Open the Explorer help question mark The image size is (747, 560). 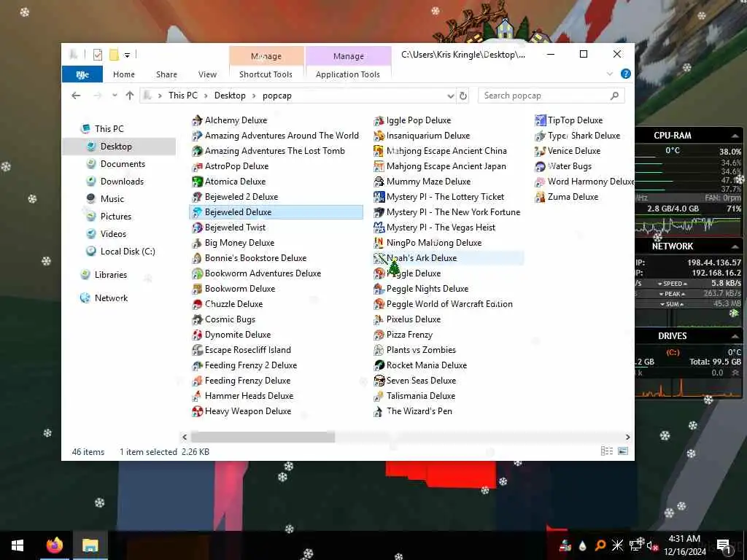click(x=625, y=74)
